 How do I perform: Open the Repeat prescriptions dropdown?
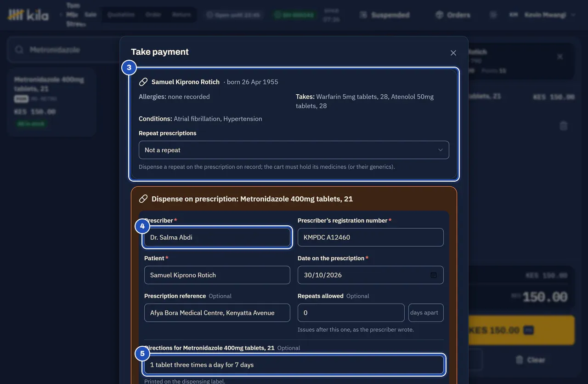click(294, 150)
